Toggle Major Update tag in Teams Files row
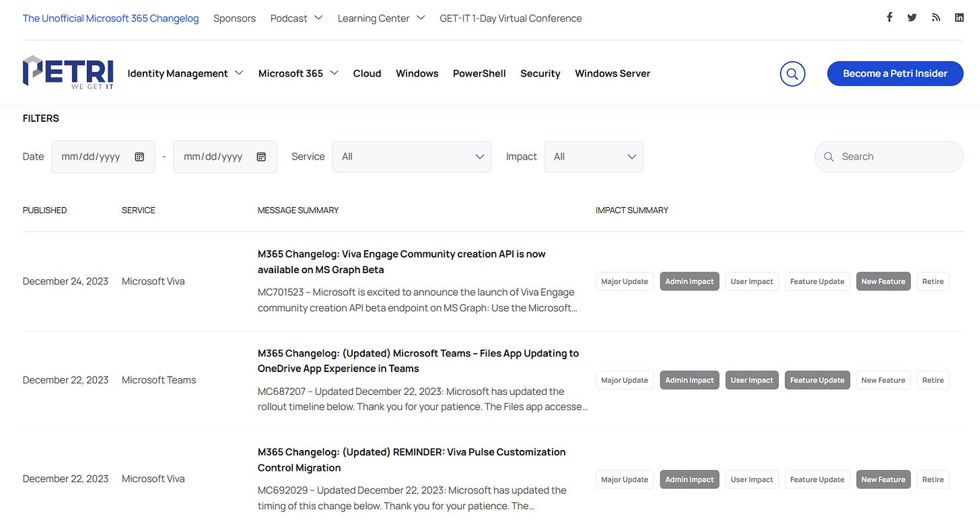Screen dimensions: 980x522 click(625, 380)
